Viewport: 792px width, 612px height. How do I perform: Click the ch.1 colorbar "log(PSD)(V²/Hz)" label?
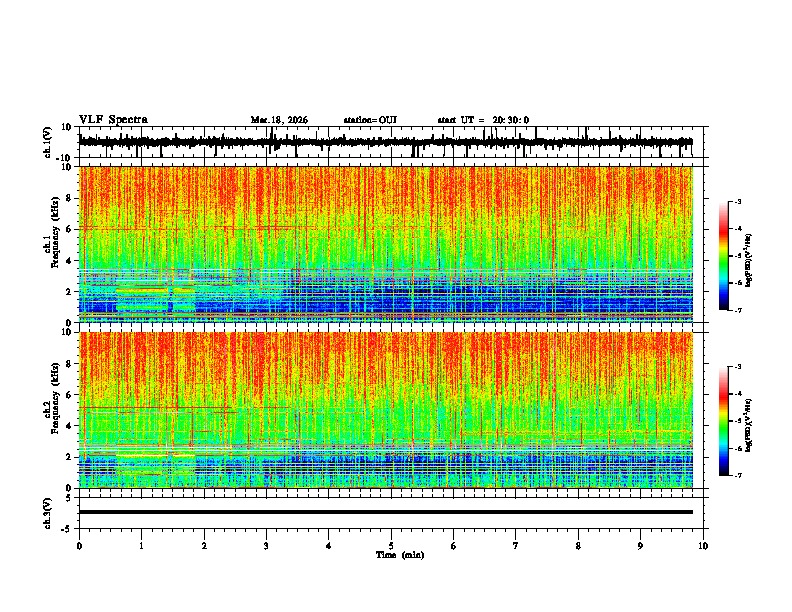click(x=748, y=260)
